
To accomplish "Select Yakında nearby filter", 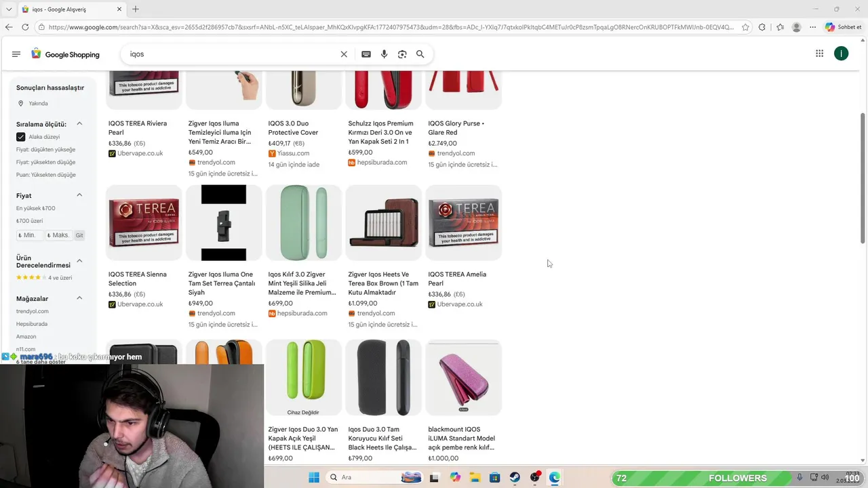I will click(x=38, y=104).
